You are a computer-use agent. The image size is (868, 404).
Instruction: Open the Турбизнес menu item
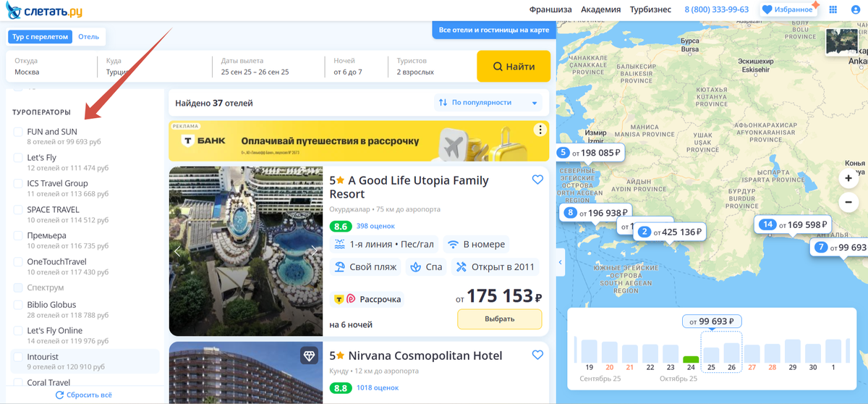pos(651,9)
